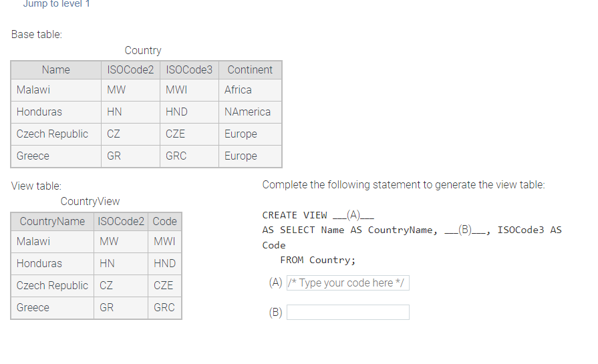Click the Malawi cell in Country table

pyautogui.click(x=56, y=90)
